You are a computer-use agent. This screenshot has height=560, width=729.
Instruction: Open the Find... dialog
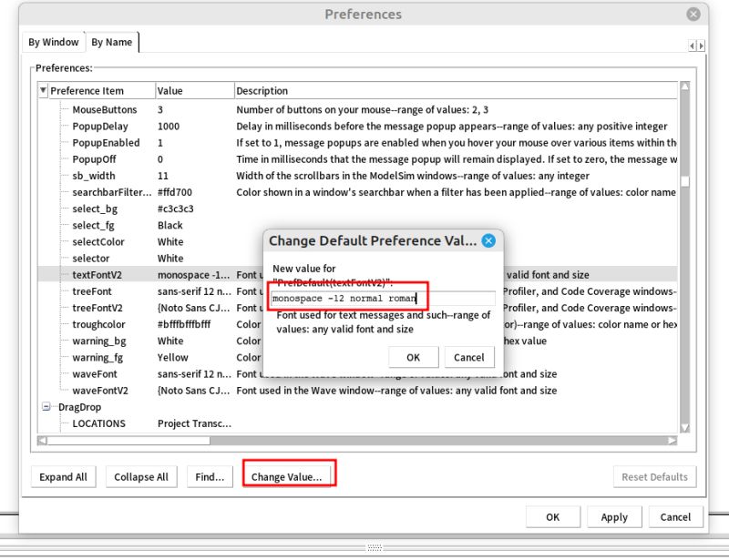[210, 477]
